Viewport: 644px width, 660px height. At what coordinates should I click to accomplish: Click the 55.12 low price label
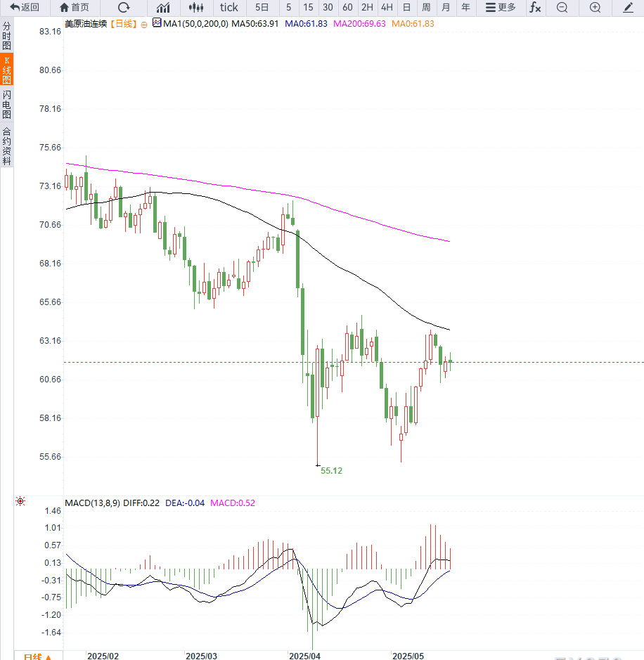click(331, 470)
